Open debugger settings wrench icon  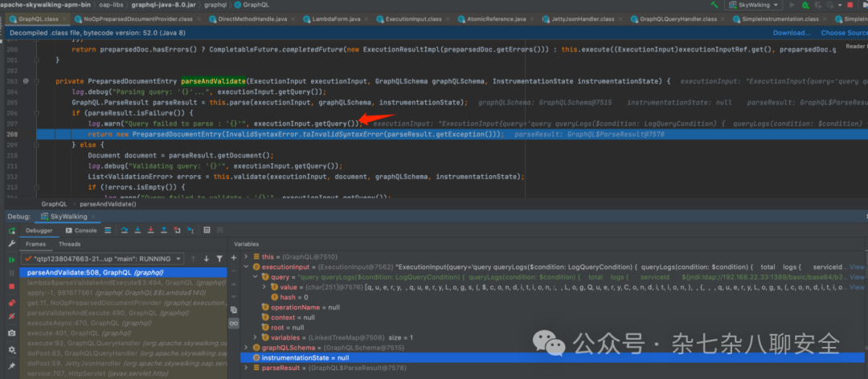point(11,244)
